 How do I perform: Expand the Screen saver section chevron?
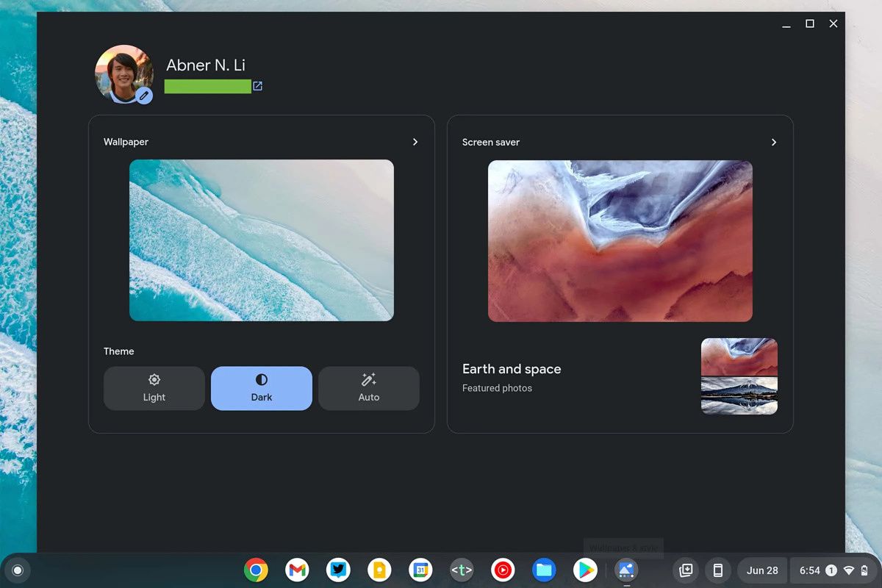click(x=774, y=142)
